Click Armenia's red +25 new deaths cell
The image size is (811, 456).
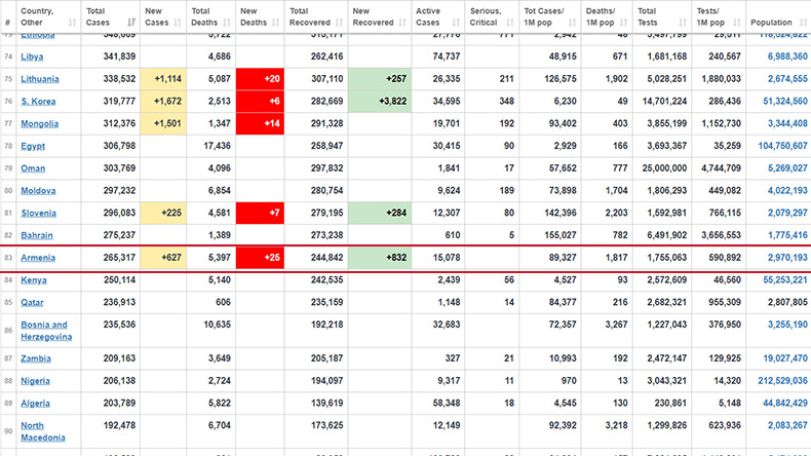[x=260, y=257]
